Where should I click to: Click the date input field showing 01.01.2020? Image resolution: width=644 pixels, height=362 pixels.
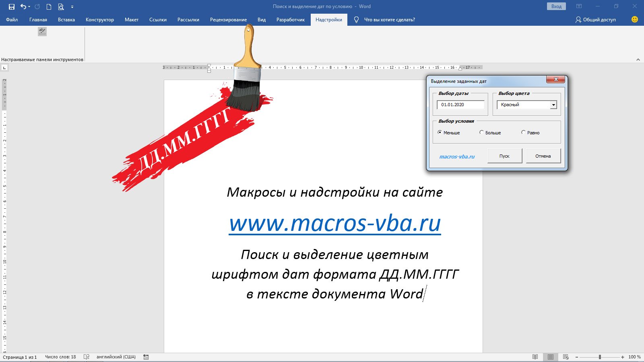click(x=460, y=105)
